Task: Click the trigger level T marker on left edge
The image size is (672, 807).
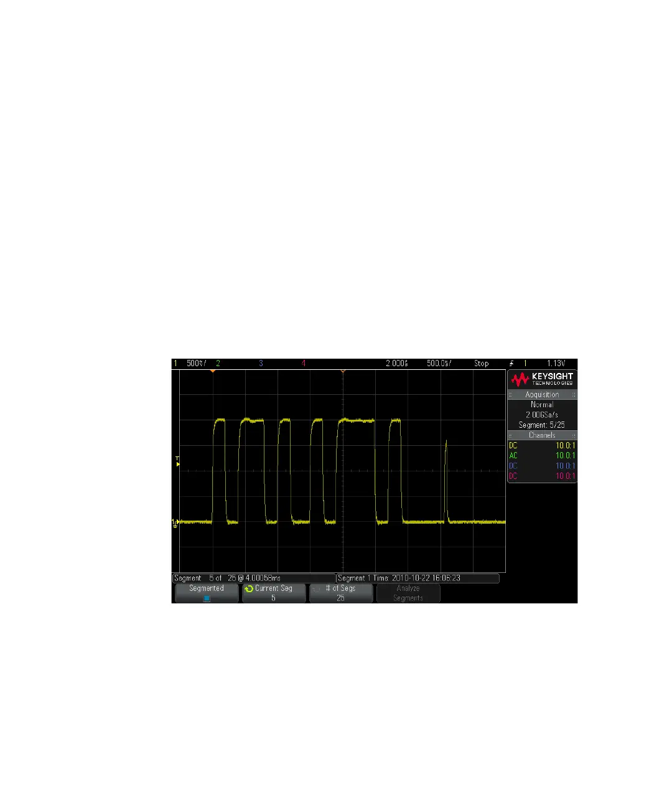Action: pyautogui.click(x=177, y=461)
